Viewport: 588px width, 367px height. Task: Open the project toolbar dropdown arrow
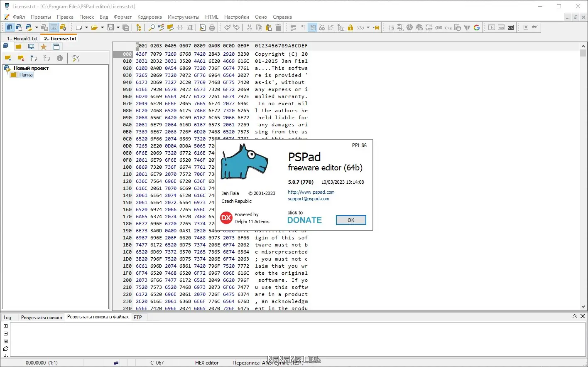click(x=37, y=27)
